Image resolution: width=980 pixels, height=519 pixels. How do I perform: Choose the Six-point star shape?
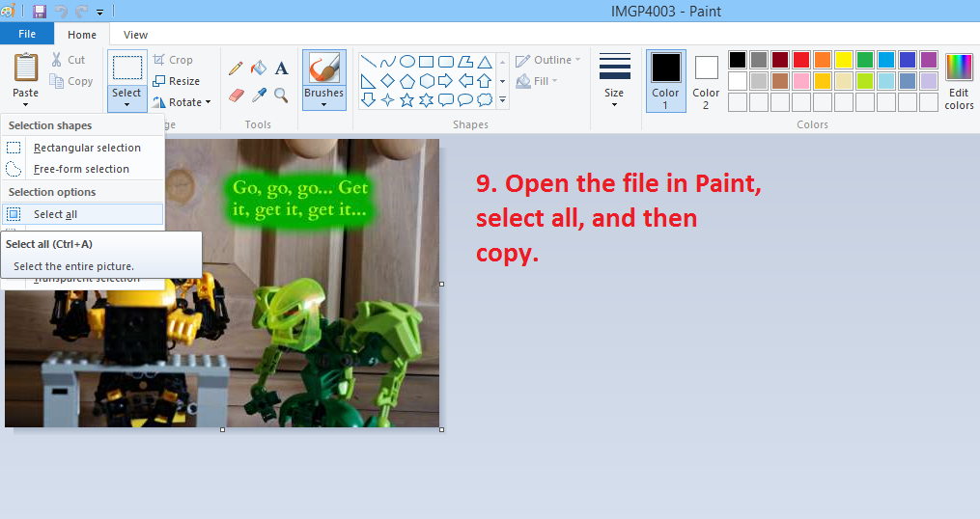426,99
